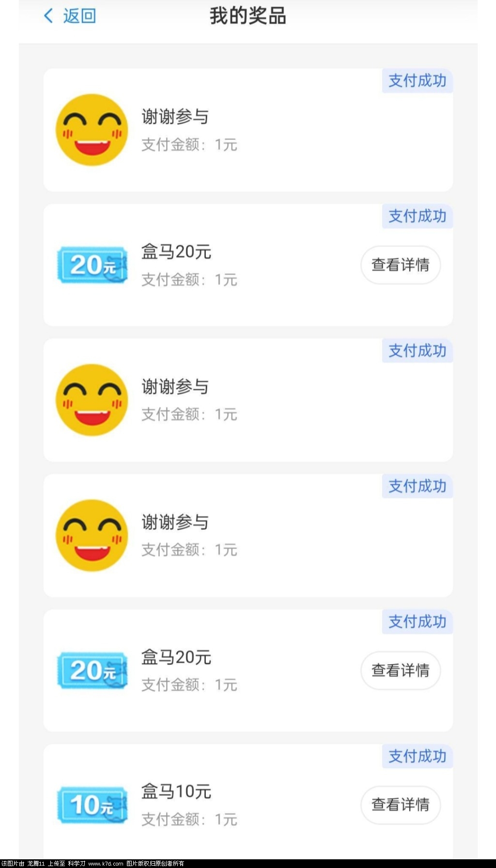Screen dimensions: 496x868
Task: Click the first 20元 coupon icon
Action: pos(92,265)
